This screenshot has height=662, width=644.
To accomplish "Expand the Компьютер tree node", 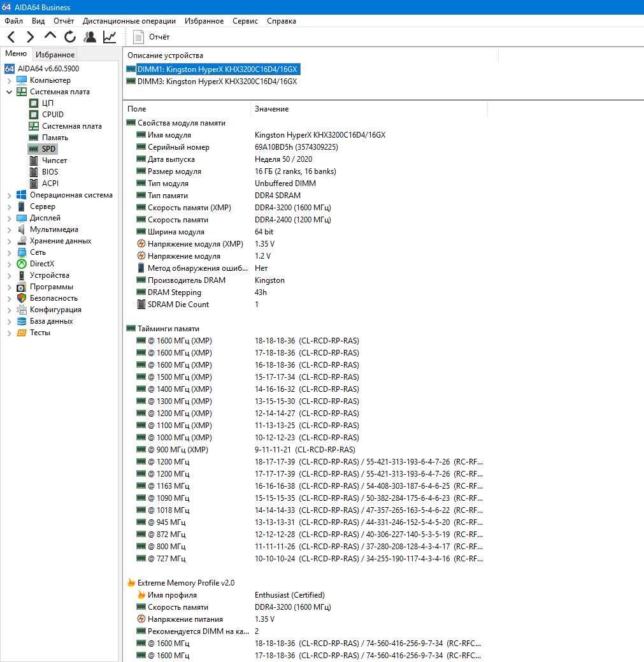I will (10, 80).
